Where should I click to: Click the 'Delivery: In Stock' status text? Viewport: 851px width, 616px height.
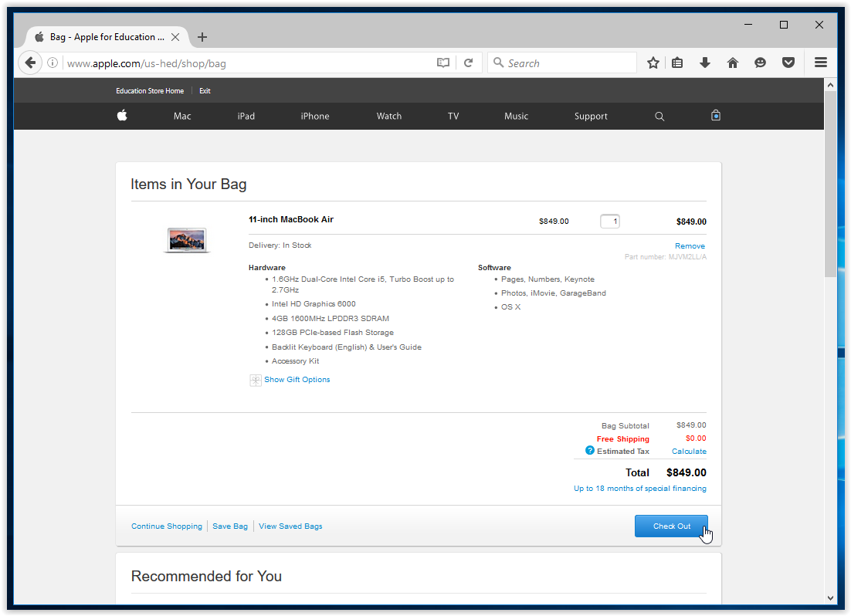point(280,245)
